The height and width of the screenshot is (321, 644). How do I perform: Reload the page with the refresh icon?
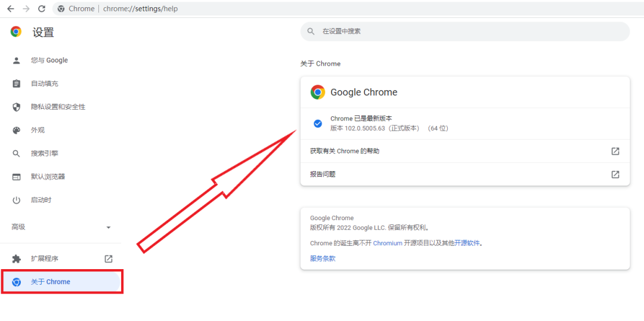tap(42, 8)
